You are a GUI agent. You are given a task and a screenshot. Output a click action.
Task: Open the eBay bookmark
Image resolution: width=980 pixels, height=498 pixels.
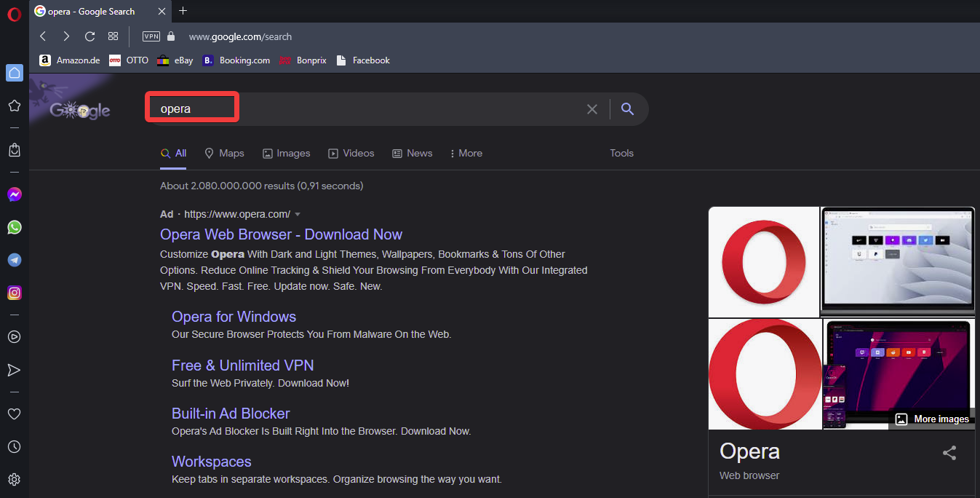[175, 60]
